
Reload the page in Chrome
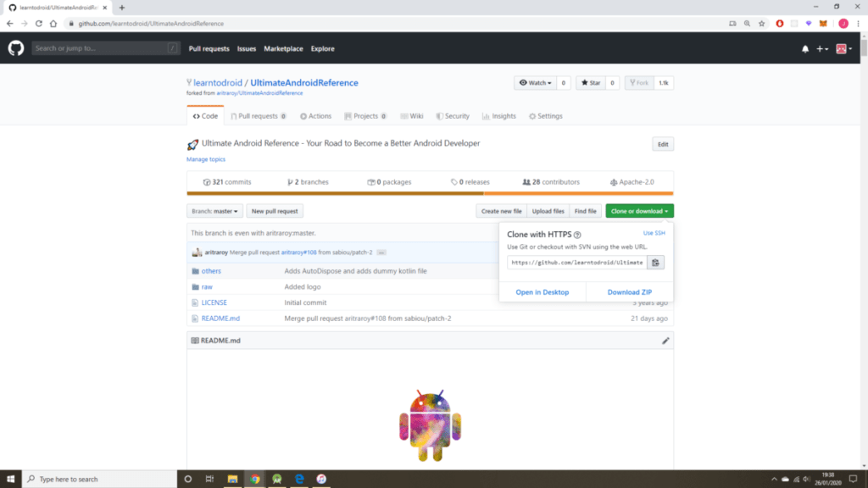pos(39,23)
